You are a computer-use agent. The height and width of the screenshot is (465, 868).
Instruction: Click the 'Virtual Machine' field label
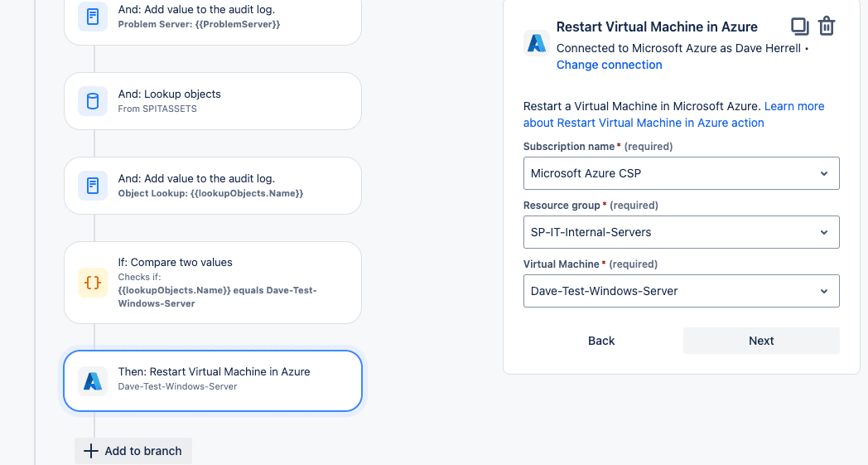point(562,264)
